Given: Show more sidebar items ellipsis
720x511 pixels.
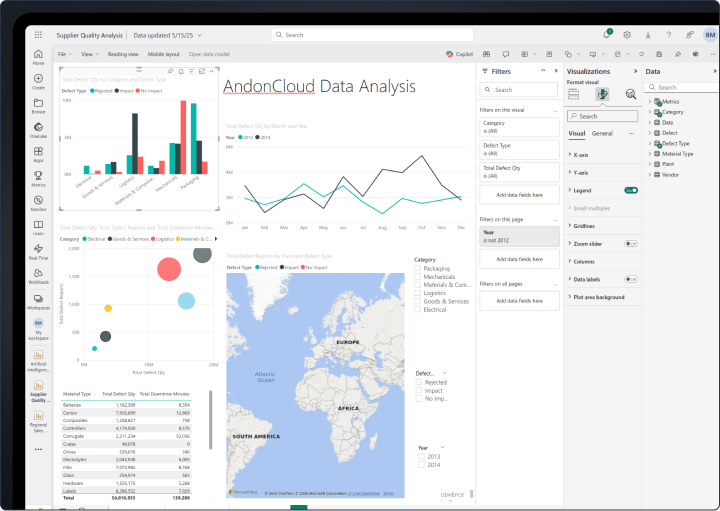Looking at the screenshot, I should (38, 449).
